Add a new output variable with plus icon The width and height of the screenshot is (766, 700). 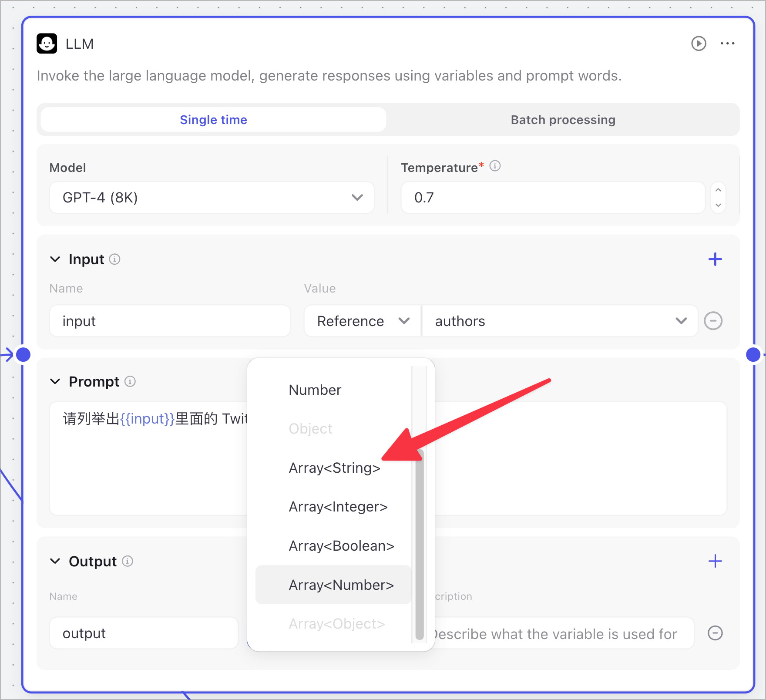[x=715, y=561]
